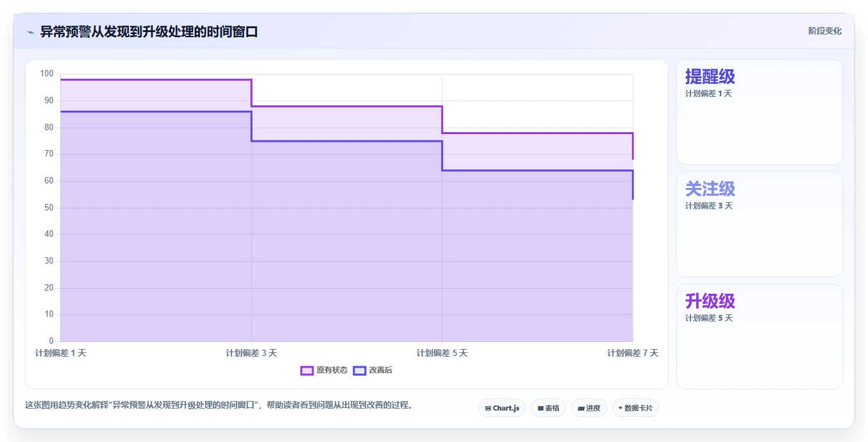
Task: Open the 升级级 stage card
Action: coord(760,336)
